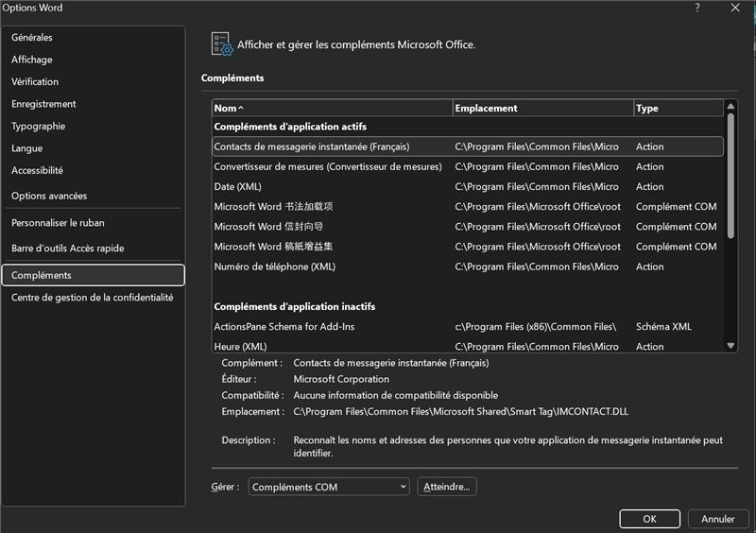Click Annuler to cancel
The width and height of the screenshot is (756, 533).
tap(718, 519)
